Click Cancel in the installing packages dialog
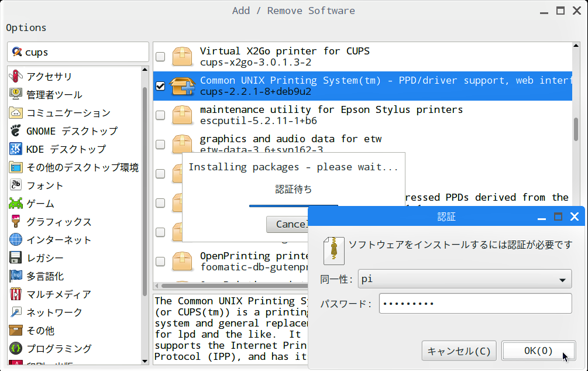This screenshot has width=588, height=371. (x=287, y=224)
